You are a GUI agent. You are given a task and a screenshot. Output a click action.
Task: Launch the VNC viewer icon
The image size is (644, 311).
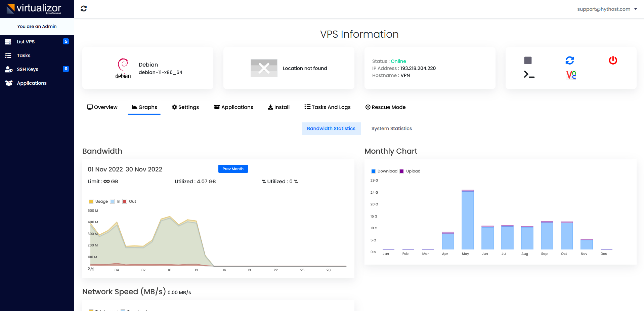click(x=571, y=75)
